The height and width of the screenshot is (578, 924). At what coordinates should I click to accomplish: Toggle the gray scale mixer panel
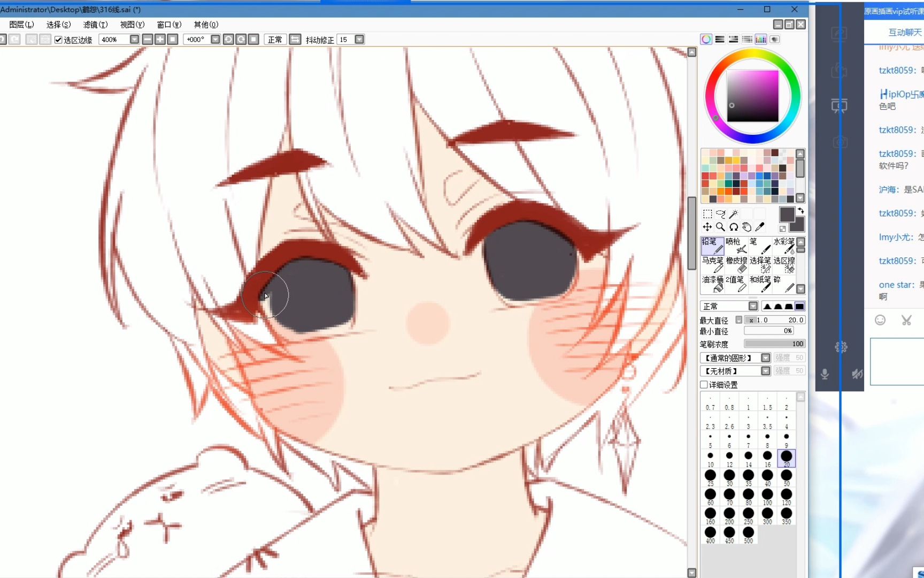748,39
